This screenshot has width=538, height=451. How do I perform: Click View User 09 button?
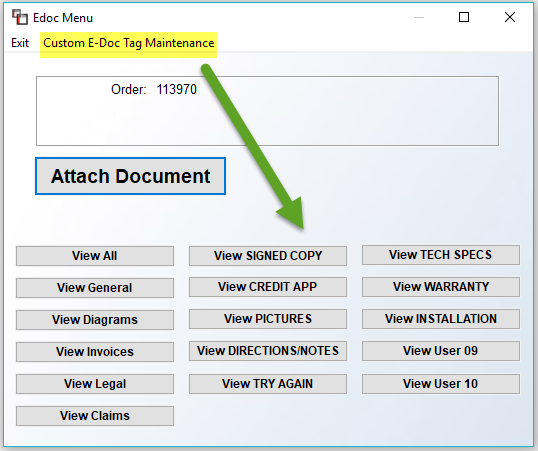(x=441, y=350)
